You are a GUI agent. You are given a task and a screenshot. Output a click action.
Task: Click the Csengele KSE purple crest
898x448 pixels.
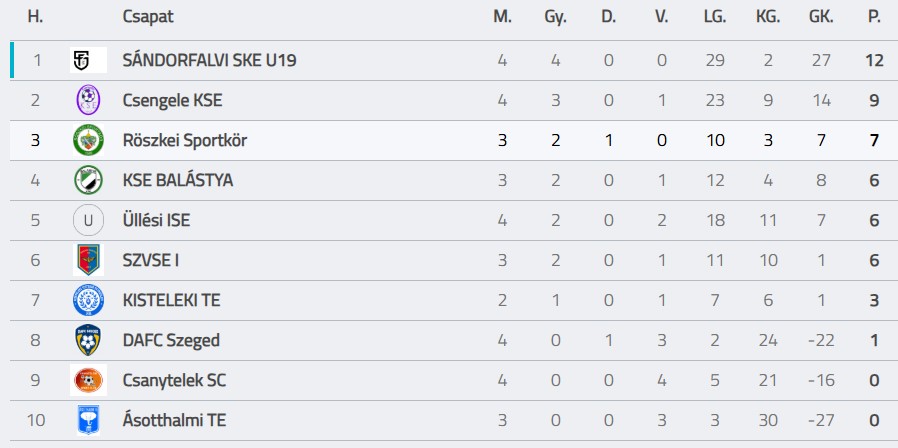(x=88, y=100)
